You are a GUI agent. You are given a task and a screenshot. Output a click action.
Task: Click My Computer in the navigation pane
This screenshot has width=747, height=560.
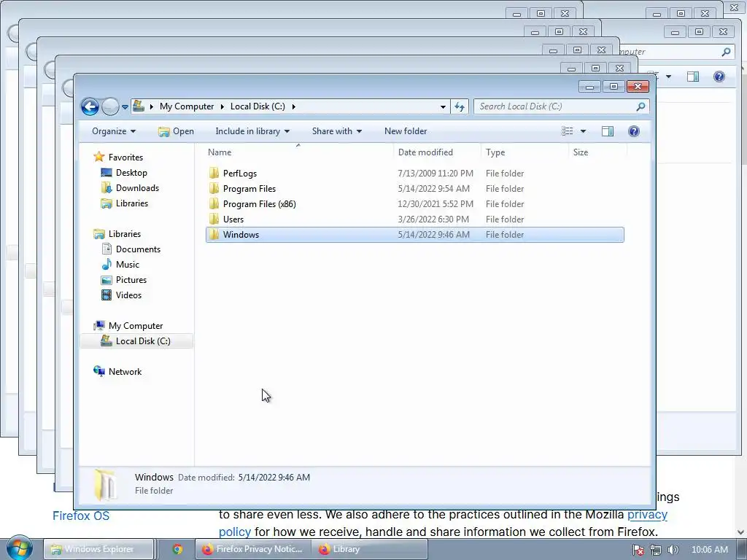(x=135, y=326)
